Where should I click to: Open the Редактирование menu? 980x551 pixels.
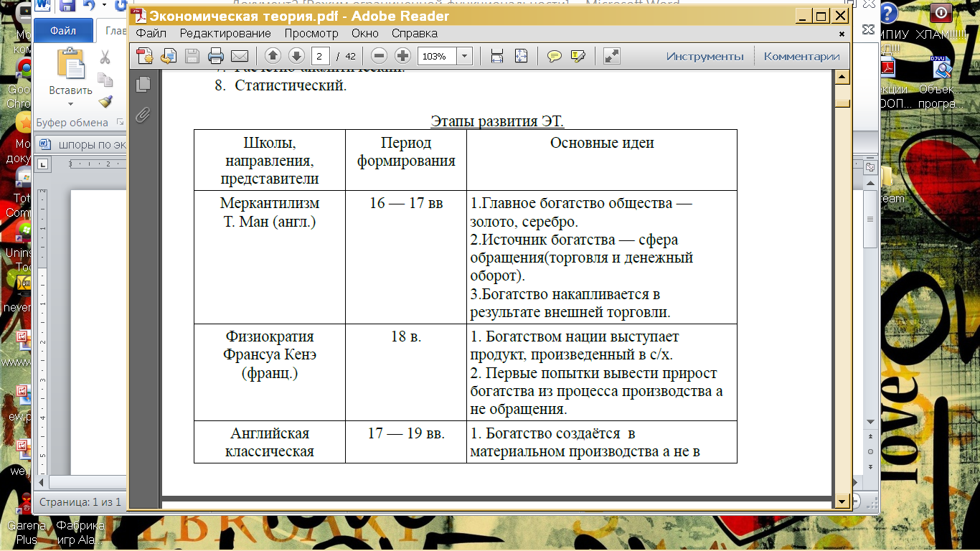tap(225, 34)
